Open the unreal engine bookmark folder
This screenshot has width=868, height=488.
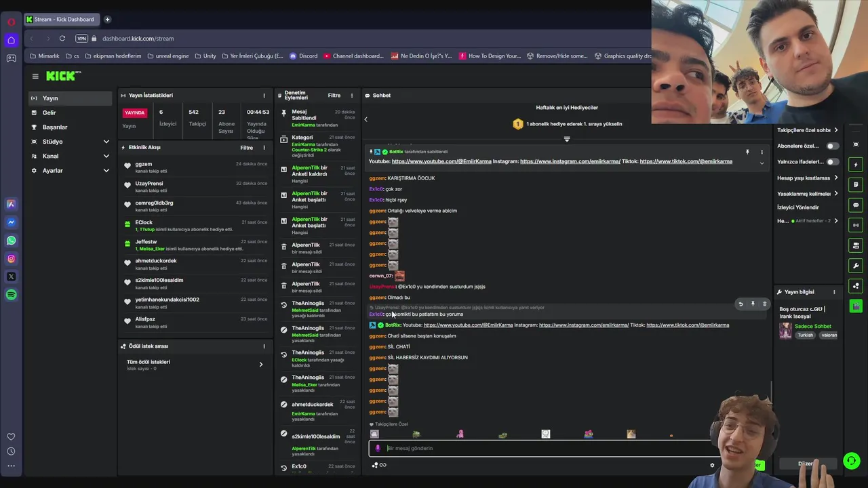[x=168, y=56]
